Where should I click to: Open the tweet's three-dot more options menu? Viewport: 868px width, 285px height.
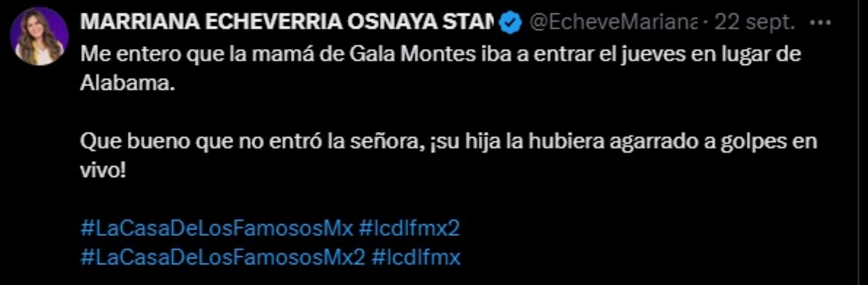820,22
